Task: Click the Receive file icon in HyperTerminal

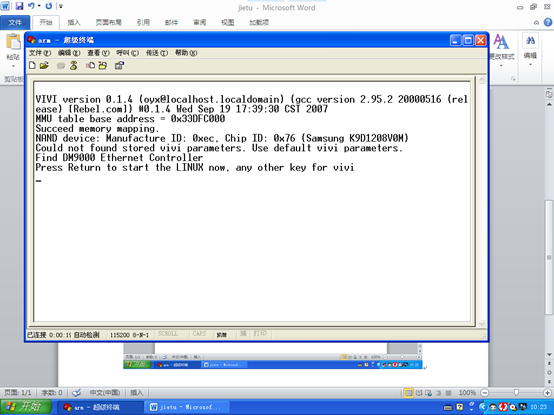Action: point(103,65)
